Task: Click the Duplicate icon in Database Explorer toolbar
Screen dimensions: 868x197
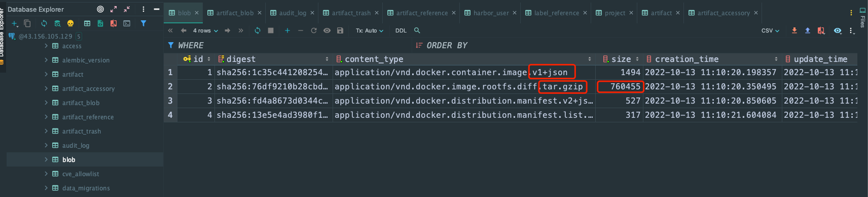Action: pos(27,23)
